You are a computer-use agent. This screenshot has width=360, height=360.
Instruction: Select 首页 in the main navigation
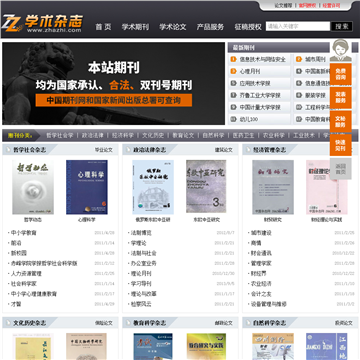tap(103, 27)
